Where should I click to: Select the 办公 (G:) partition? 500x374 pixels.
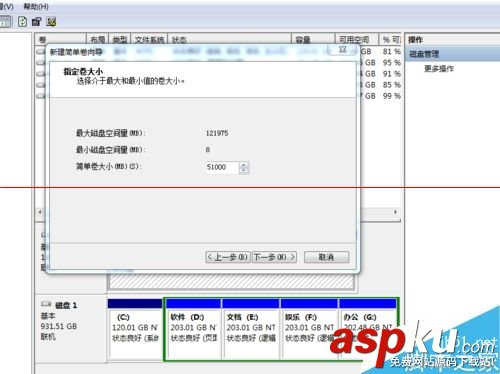tap(368, 329)
